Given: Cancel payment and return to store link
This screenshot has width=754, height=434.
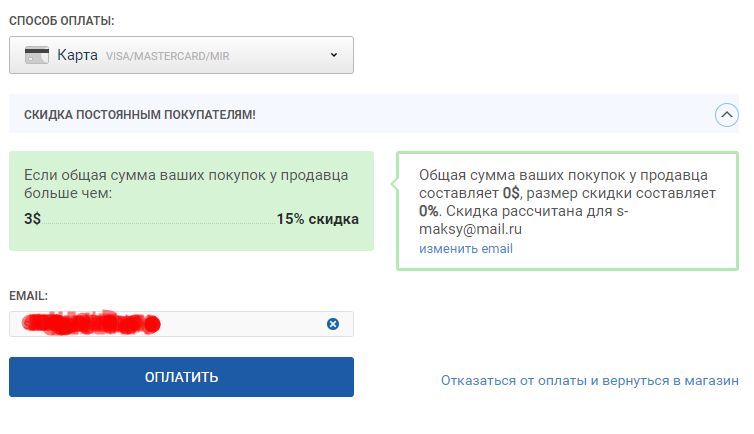Looking at the screenshot, I should 589,381.
